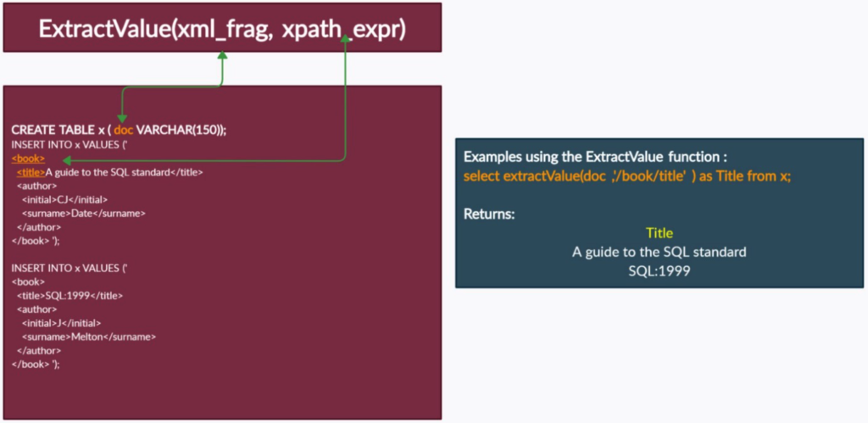The image size is (868, 423).
Task: Click the green arrowhead pointing at xpath_expr
Action: (346, 37)
